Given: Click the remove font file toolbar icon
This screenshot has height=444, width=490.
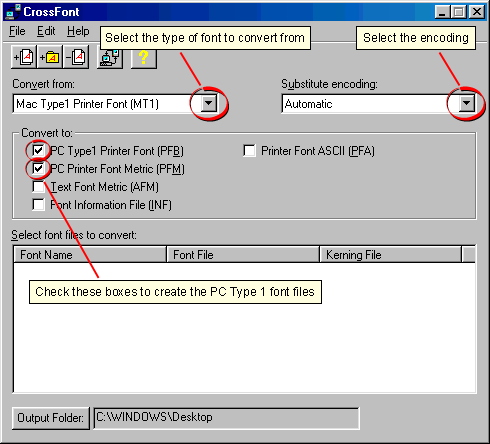Looking at the screenshot, I should point(76,57).
